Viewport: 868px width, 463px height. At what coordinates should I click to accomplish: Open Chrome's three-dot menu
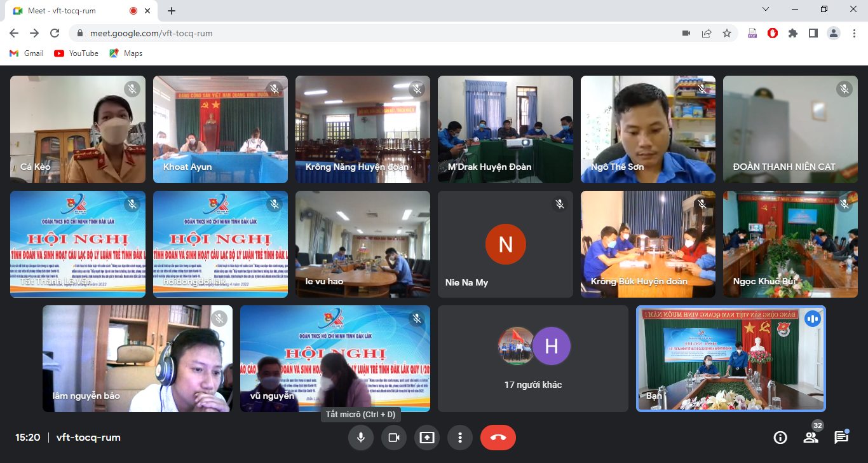(855, 32)
